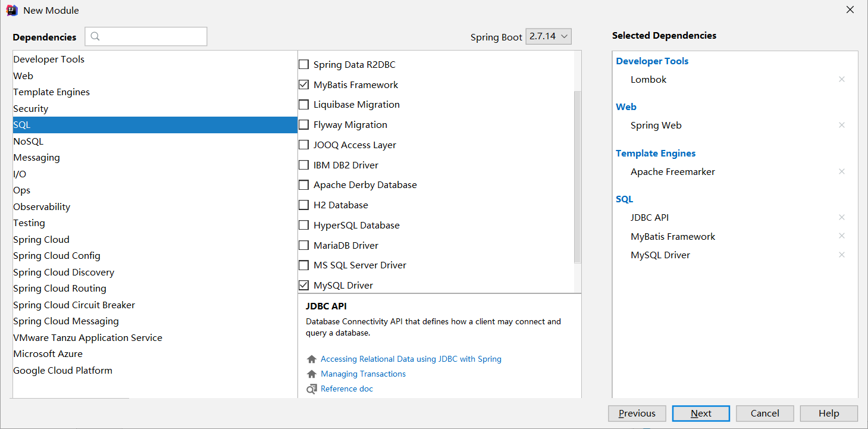Select Web category in dependencies list
The height and width of the screenshot is (429, 868).
(x=155, y=76)
